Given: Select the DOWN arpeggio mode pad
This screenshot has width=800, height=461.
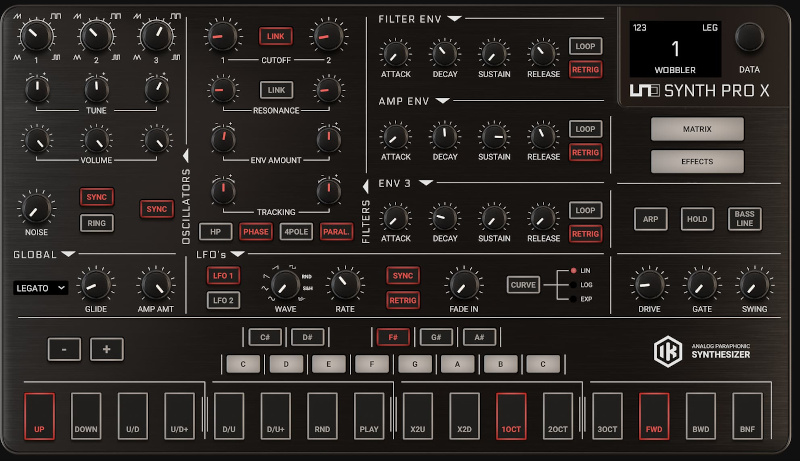Looking at the screenshot, I should (x=86, y=416).
